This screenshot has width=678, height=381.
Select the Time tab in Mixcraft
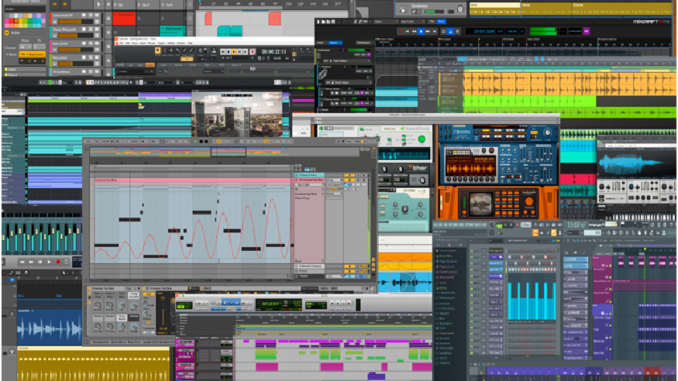tap(431, 21)
